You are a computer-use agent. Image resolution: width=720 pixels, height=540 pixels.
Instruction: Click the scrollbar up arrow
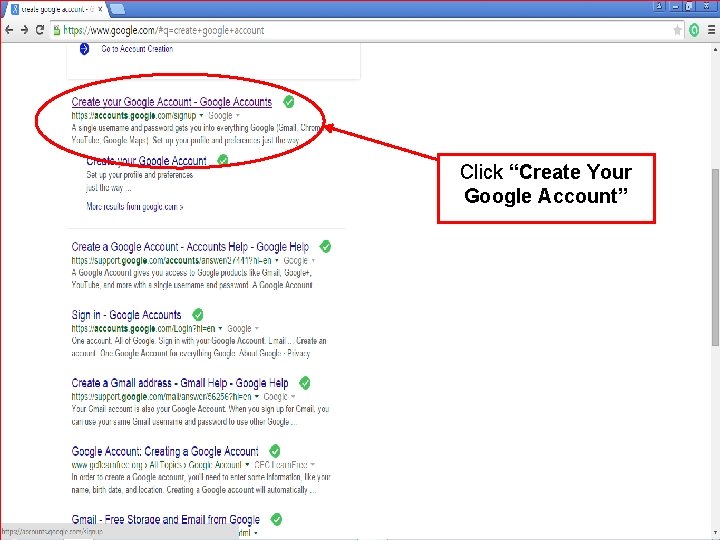pyautogui.click(x=715, y=48)
